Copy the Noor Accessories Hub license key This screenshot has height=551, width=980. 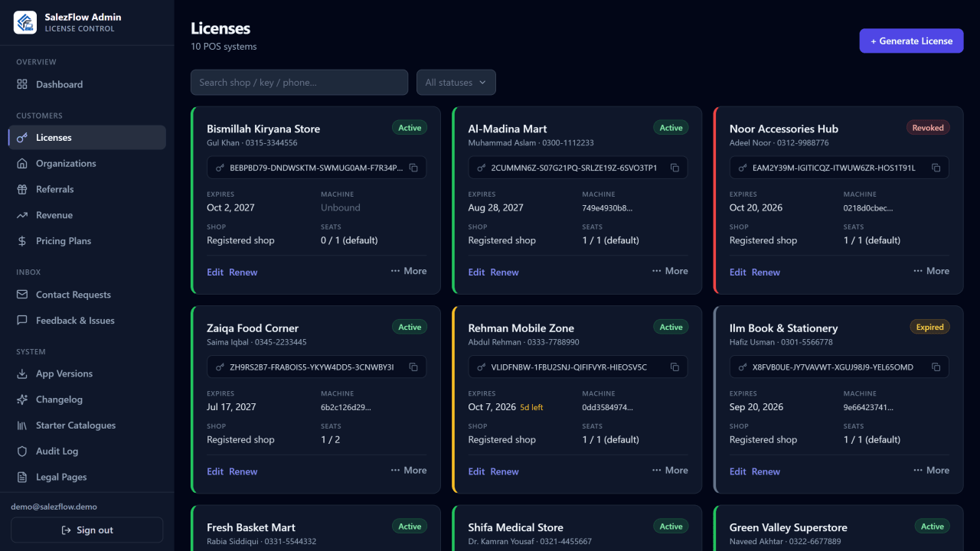(x=936, y=168)
